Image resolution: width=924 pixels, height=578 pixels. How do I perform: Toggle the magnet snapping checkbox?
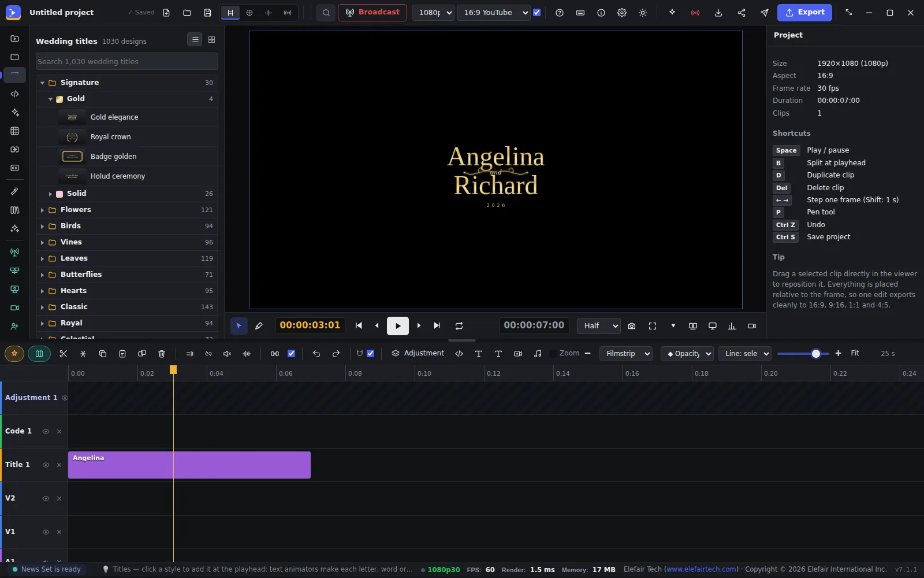pyautogui.click(x=371, y=354)
